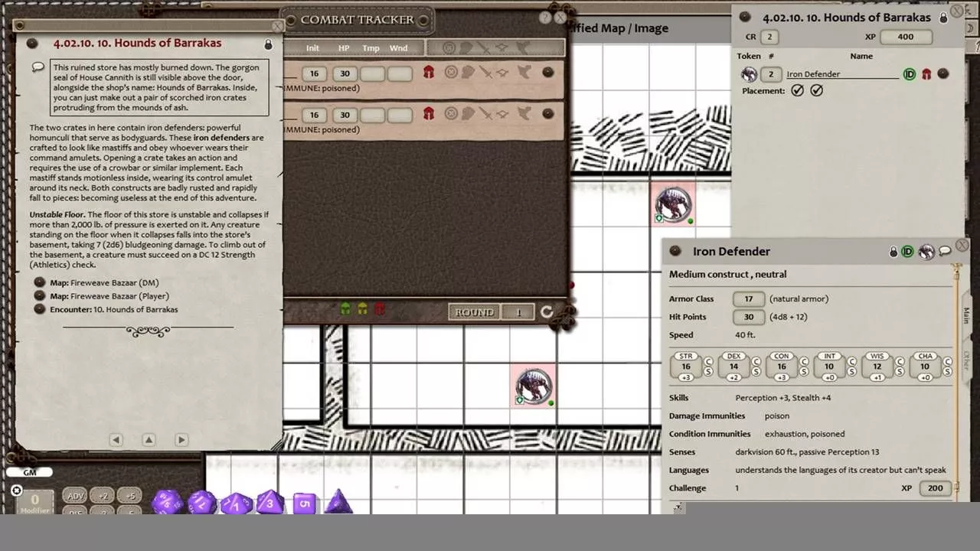Click the green helmet friendly faction icon
980x551 pixels.
(x=345, y=309)
